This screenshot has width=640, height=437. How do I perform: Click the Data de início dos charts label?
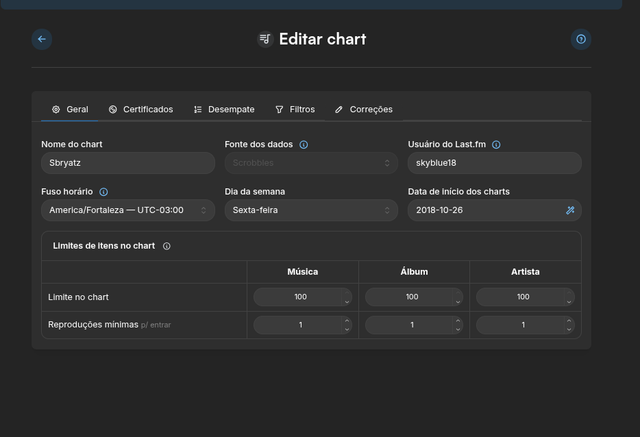click(459, 192)
